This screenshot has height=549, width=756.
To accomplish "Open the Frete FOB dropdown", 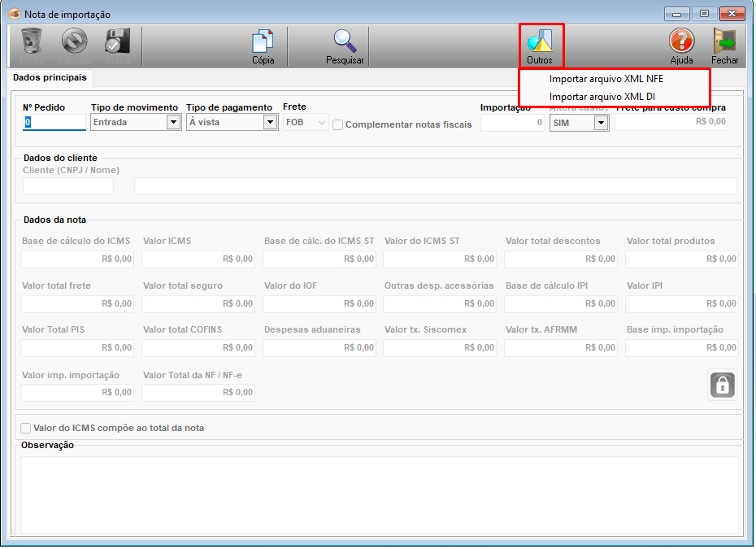I will (321, 122).
